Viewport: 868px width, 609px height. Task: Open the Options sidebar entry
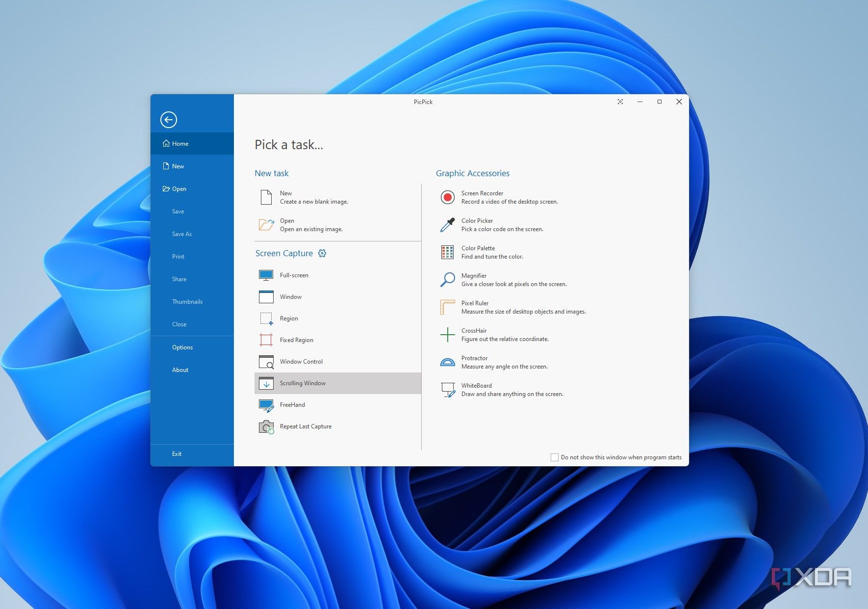[182, 347]
